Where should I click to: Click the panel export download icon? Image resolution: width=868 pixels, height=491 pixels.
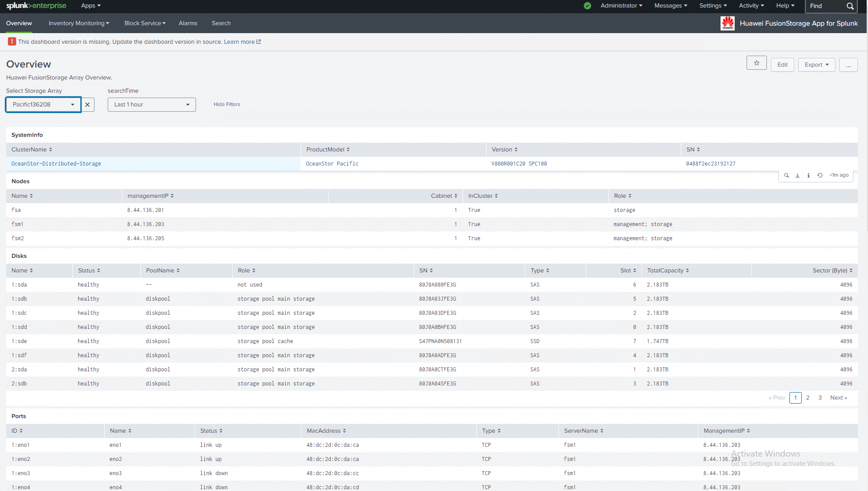coord(797,175)
